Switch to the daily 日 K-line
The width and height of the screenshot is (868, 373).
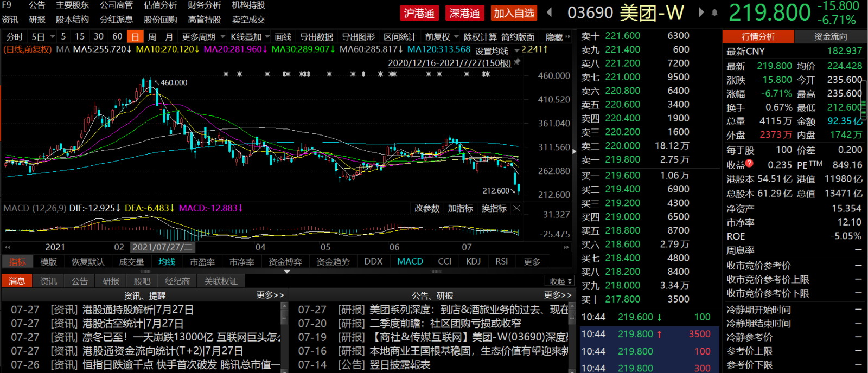tap(135, 37)
